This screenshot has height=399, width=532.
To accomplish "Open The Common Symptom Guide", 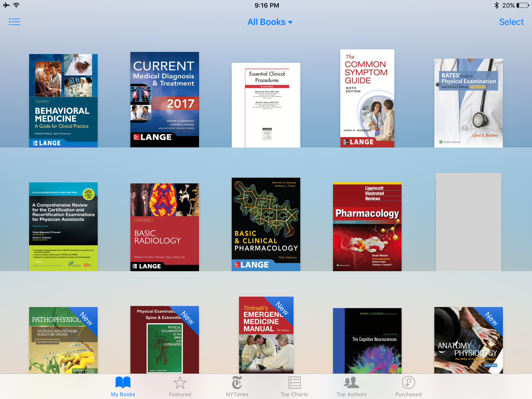I will point(367,98).
